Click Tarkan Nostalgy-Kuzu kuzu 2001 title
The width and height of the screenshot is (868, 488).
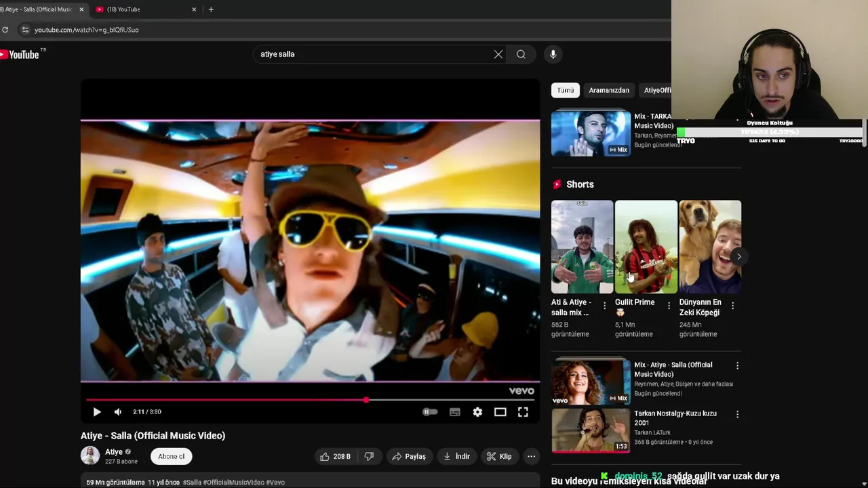coord(675,418)
